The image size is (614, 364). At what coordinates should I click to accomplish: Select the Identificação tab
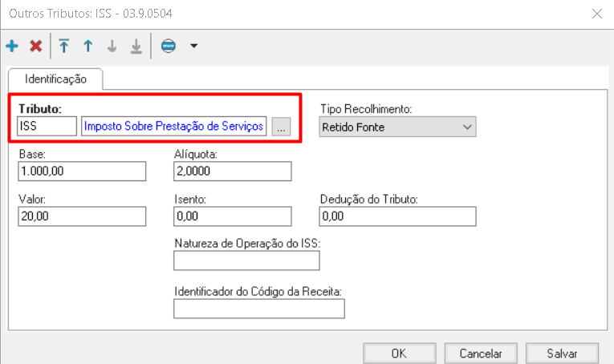coord(55,79)
